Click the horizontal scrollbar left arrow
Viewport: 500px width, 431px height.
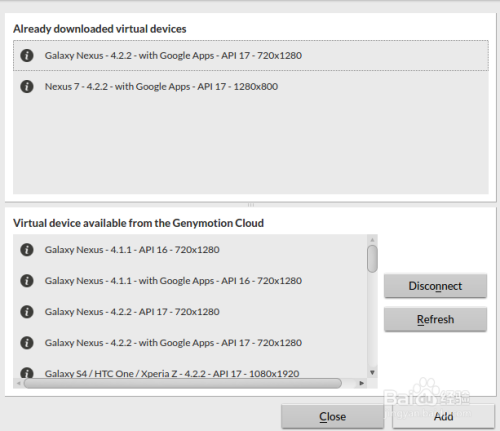click(18, 383)
